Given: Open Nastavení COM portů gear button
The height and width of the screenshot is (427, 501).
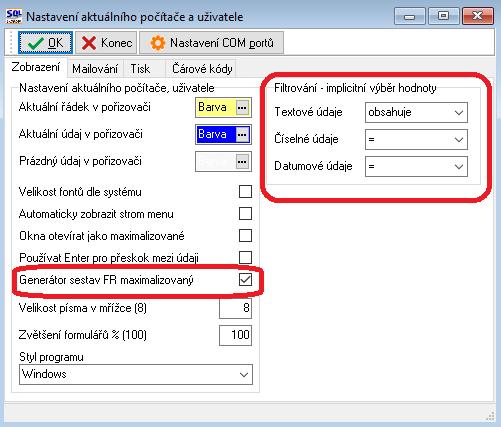Looking at the screenshot, I should click(211, 43).
